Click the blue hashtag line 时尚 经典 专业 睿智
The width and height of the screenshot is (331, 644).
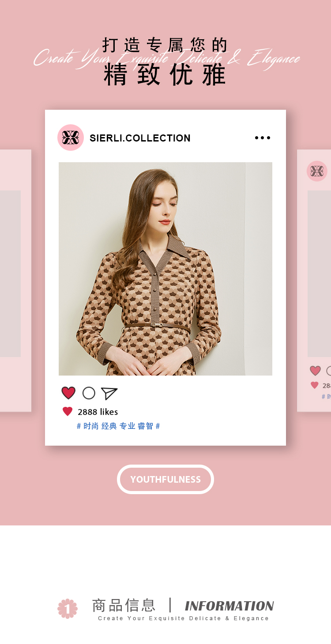coord(118,426)
